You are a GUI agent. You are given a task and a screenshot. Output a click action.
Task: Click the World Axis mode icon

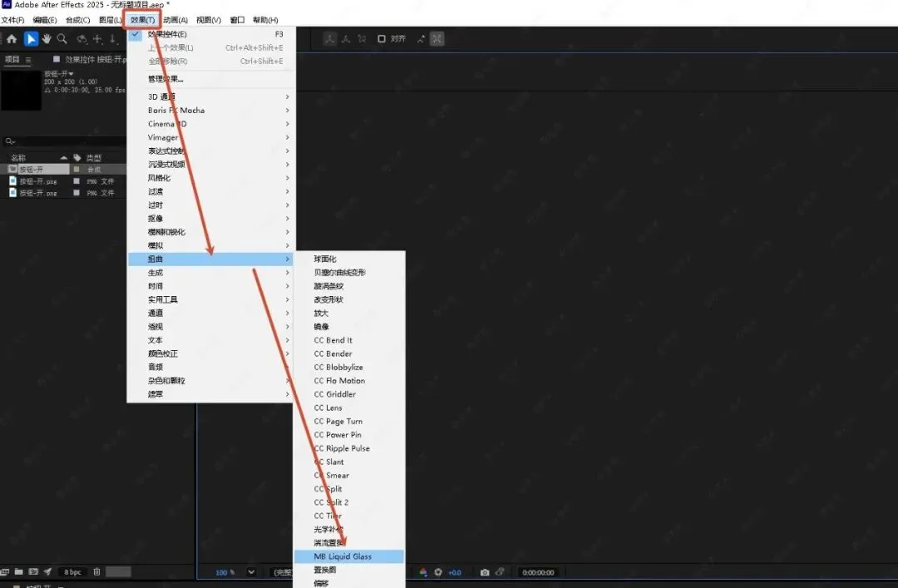345,39
